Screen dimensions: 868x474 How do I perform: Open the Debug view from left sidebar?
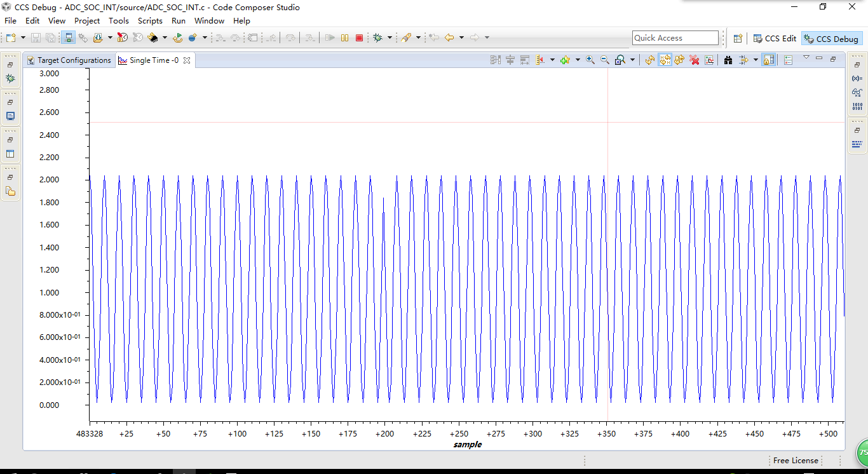(10, 79)
